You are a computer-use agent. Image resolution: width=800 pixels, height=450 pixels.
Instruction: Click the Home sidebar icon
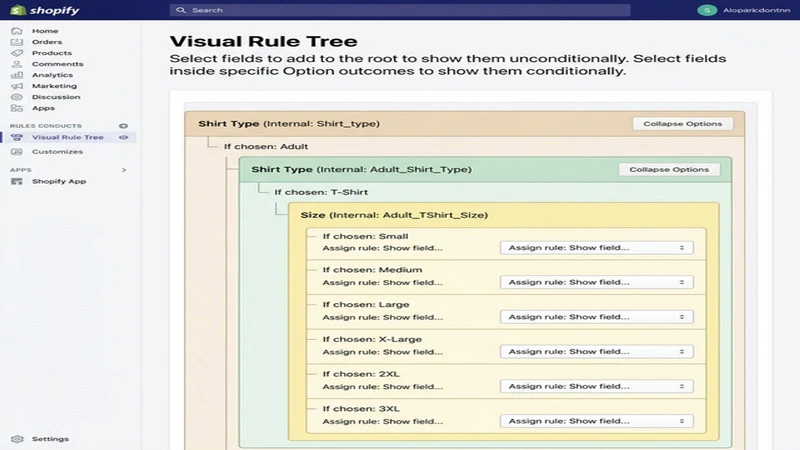coord(17,31)
